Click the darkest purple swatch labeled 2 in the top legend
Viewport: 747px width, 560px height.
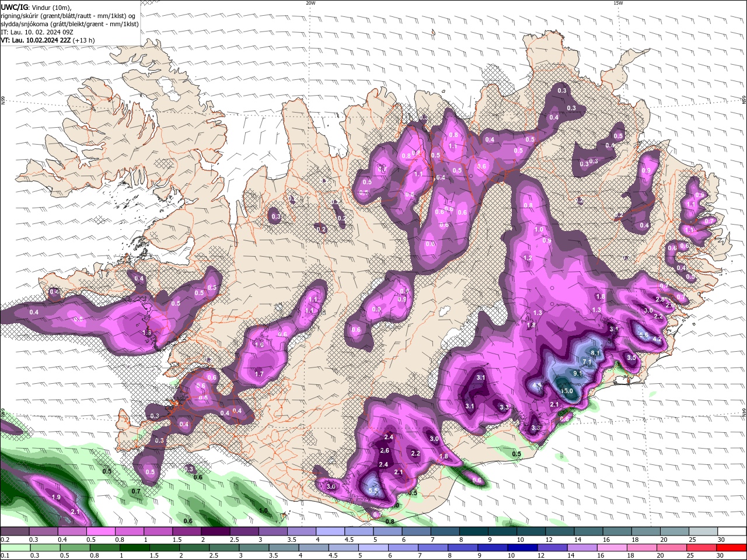pos(216,532)
